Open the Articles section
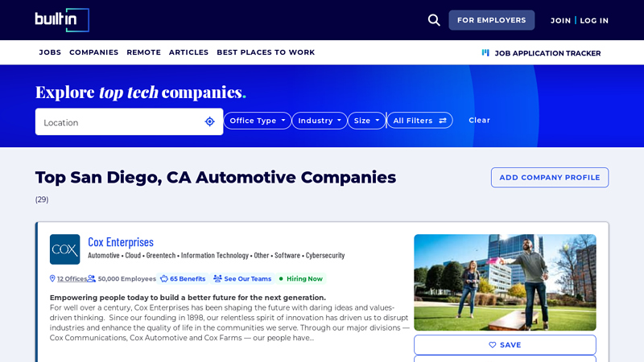 click(188, 52)
